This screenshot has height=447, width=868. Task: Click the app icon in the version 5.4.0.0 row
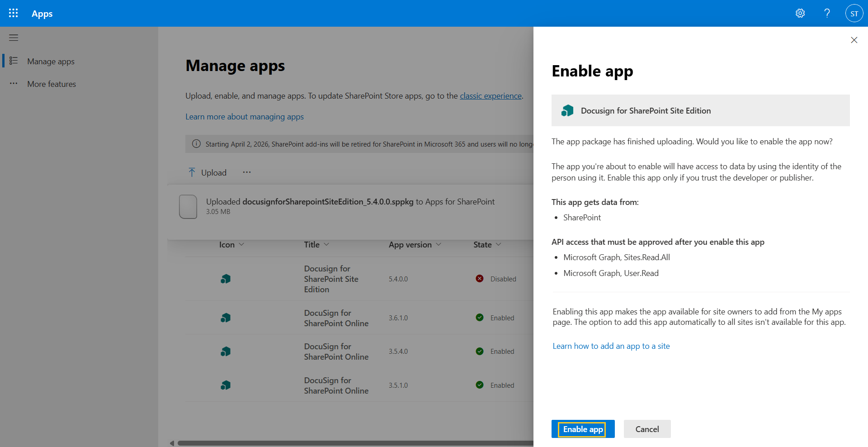tap(226, 279)
